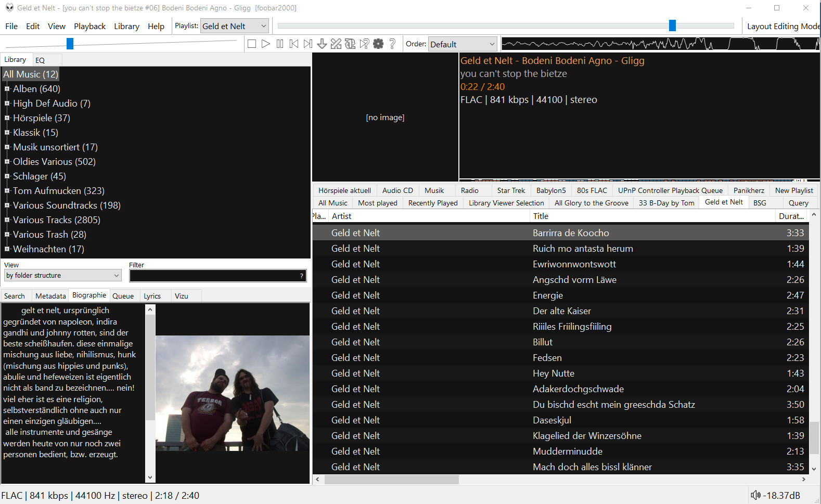Click the Duration column header
821x504 pixels.
pyautogui.click(x=791, y=216)
